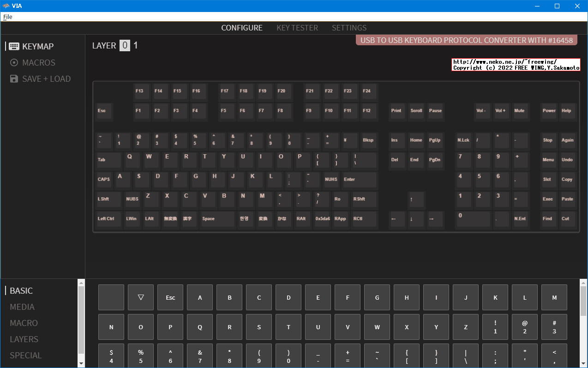The image size is (588, 368).
Task: Pick the transparent triangle keycode in the BASIC palette
Action: (x=141, y=297)
